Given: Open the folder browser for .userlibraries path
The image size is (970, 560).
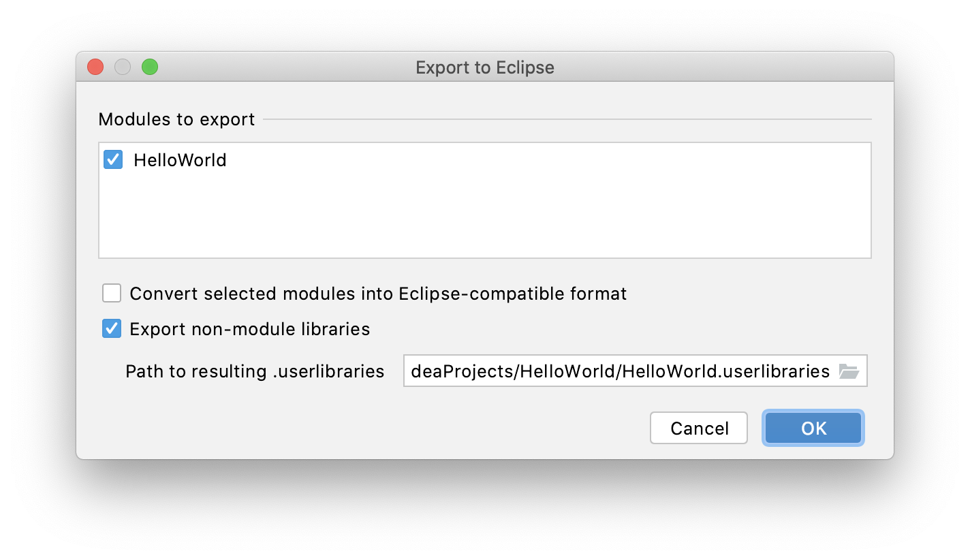Looking at the screenshot, I should 850,371.
